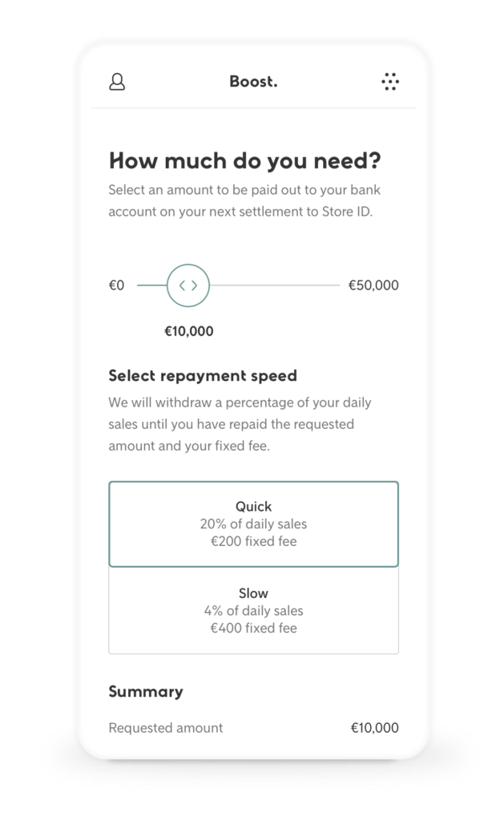The height and width of the screenshot is (821, 504).
Task: Click the €0 minimum amount label
Action: tap(117, 285)
